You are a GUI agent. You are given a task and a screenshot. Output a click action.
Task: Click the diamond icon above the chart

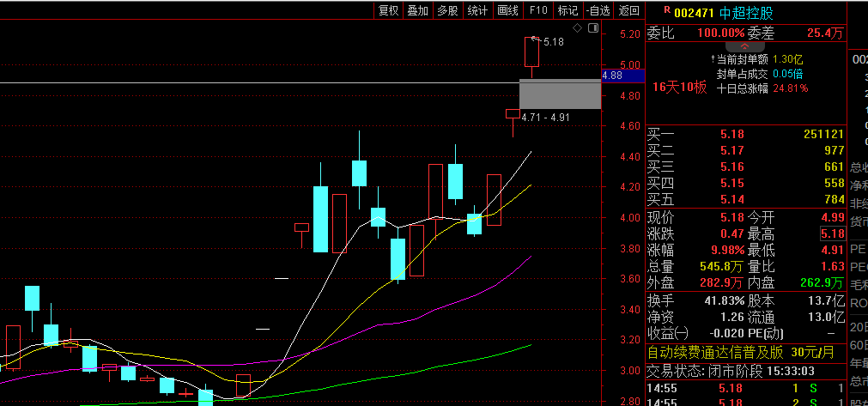coord(577,28)
